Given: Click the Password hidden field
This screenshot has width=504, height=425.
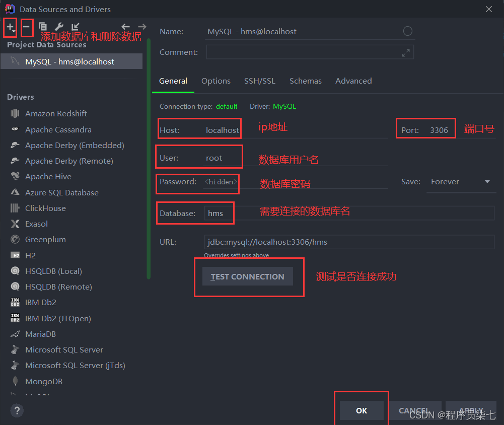Looking at the screenshot, I should coord(296,182).
